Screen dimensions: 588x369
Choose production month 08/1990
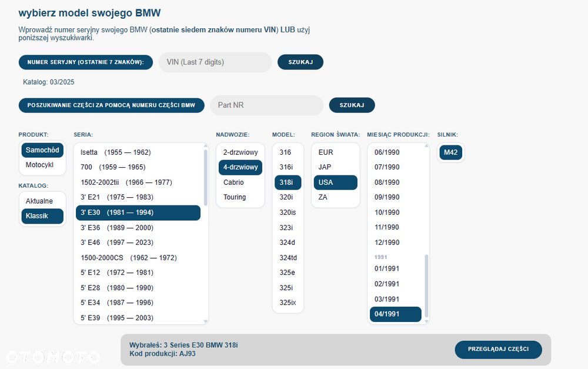(x=396, y=182)
